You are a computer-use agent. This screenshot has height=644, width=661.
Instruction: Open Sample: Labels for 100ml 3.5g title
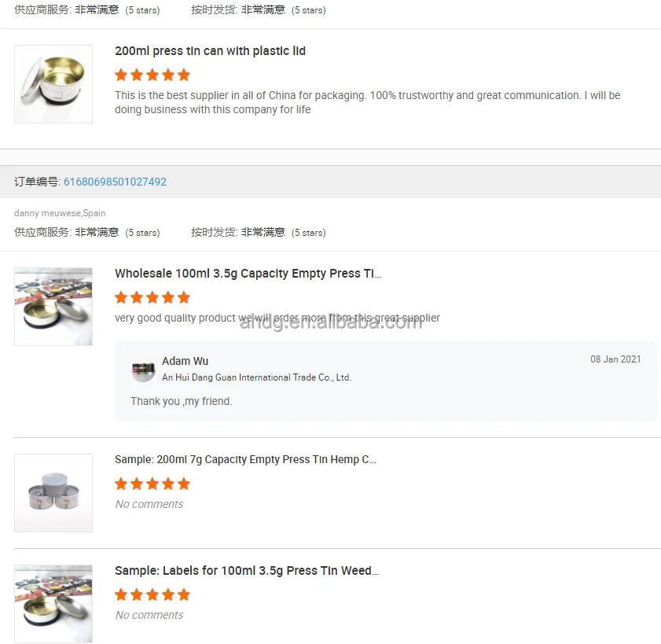point(247,571)
